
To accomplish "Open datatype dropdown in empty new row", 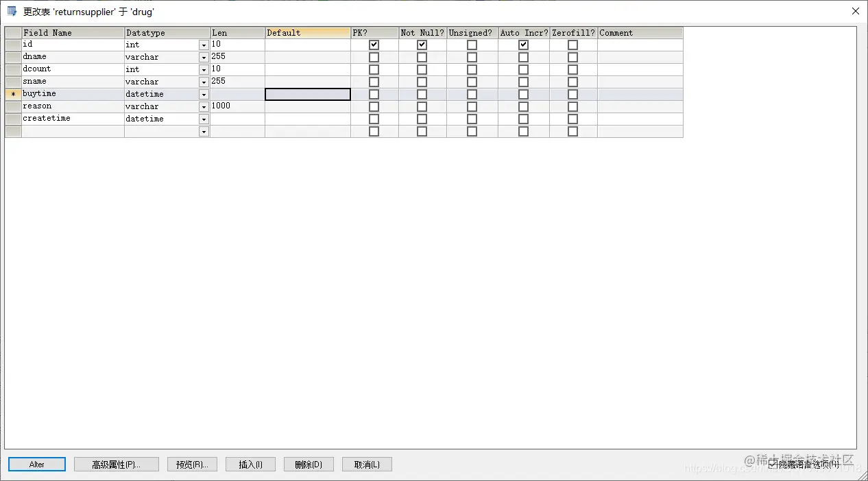I will click(204, 131).
